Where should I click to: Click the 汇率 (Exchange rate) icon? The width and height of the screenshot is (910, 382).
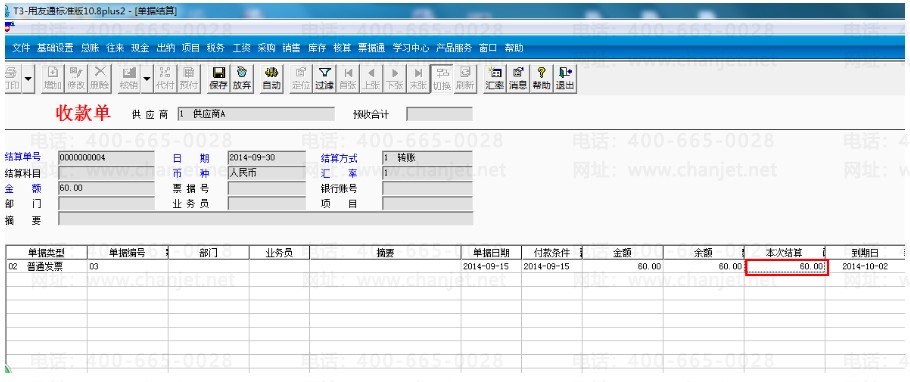click(495, 78)
